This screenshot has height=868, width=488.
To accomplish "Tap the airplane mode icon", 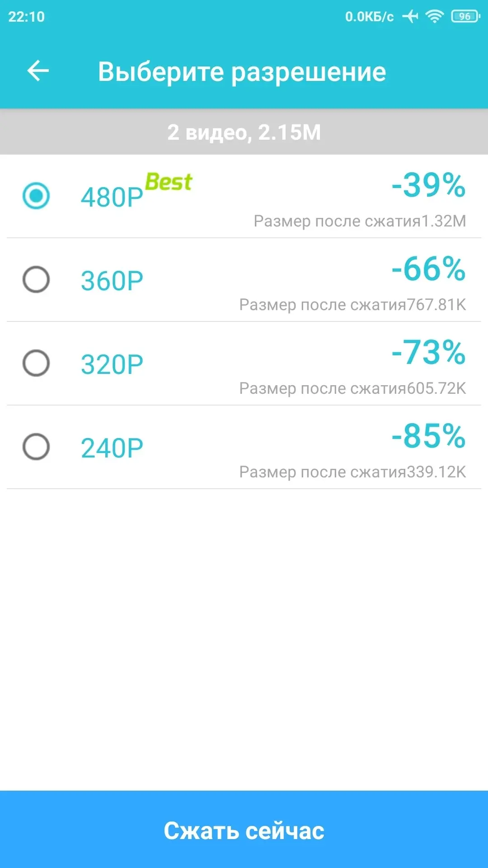I will tap(410, 17).
